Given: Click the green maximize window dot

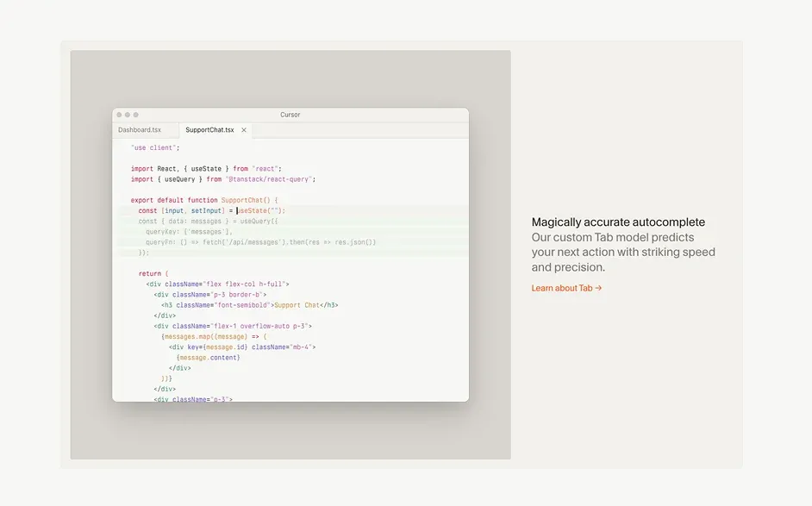Looking at the screenshot, I should pos(135,115).
